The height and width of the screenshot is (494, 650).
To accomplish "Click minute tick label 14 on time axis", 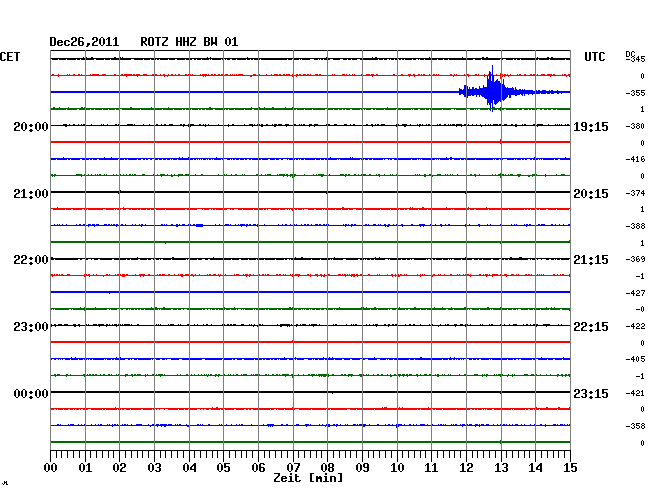I will click(535, 468).
